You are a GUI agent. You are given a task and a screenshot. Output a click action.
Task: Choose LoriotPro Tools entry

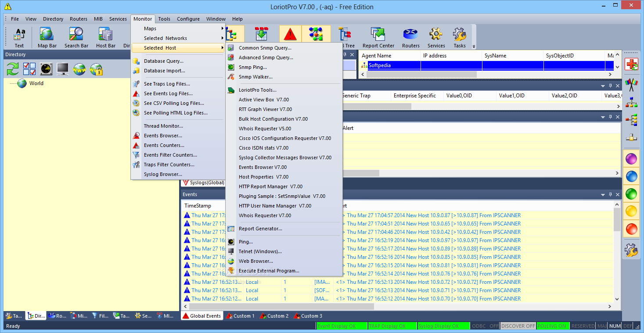pyautogui.click(x=284, y=90)
